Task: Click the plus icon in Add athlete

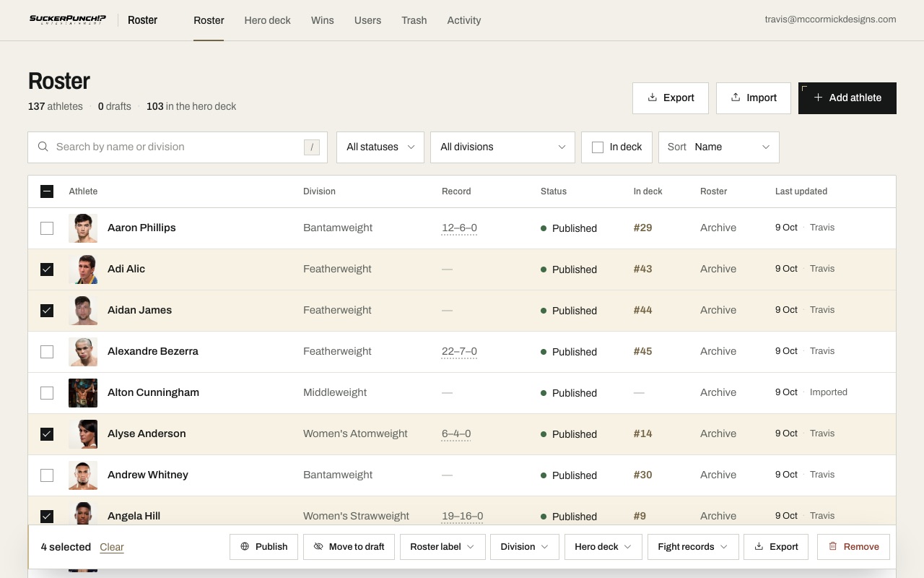Action: [818, 98]
